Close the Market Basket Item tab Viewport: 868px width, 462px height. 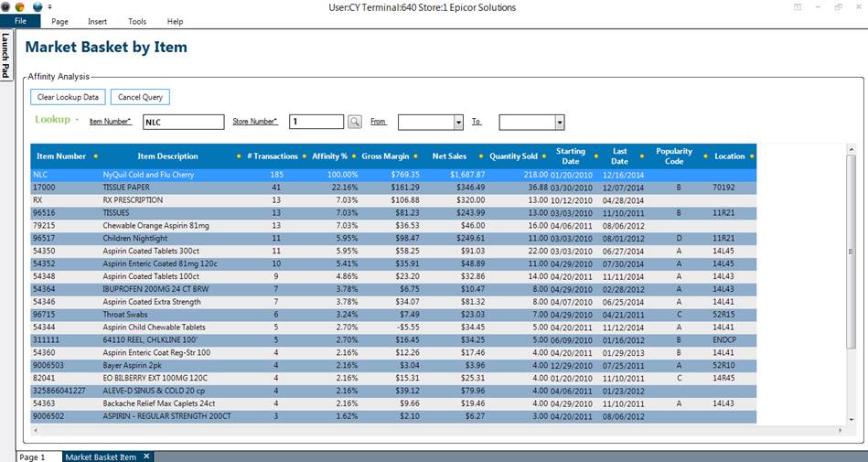146,456
